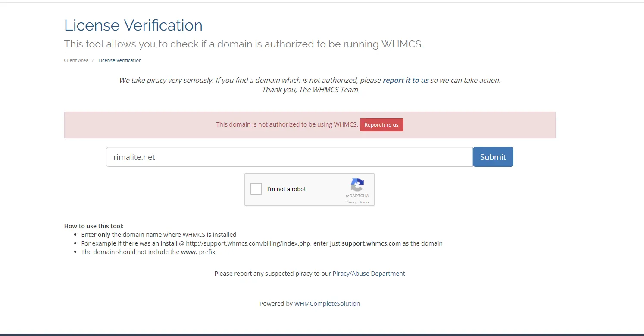Image resolution: width=644 pixels, height=336 pixels.
Task: Click "This domain is not authorized" alert text
Action: [287, 124]
